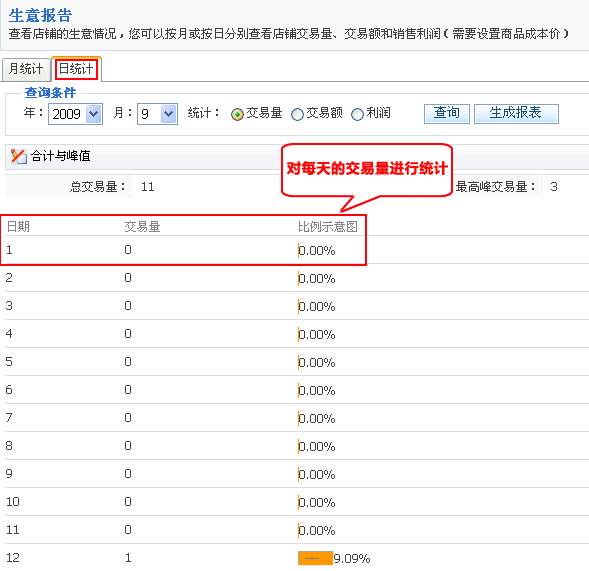Click date cell 5 in the table
Screen dimensions: 589x571
pos(9,362)
